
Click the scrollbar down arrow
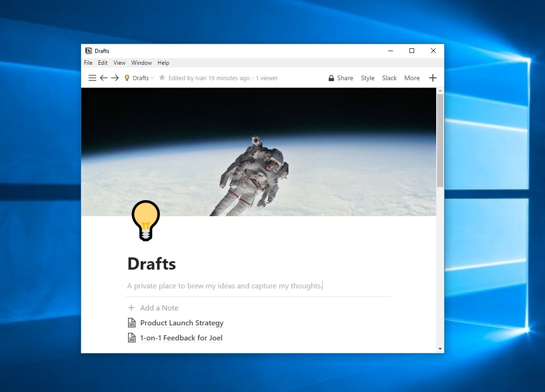coord(440,348)
